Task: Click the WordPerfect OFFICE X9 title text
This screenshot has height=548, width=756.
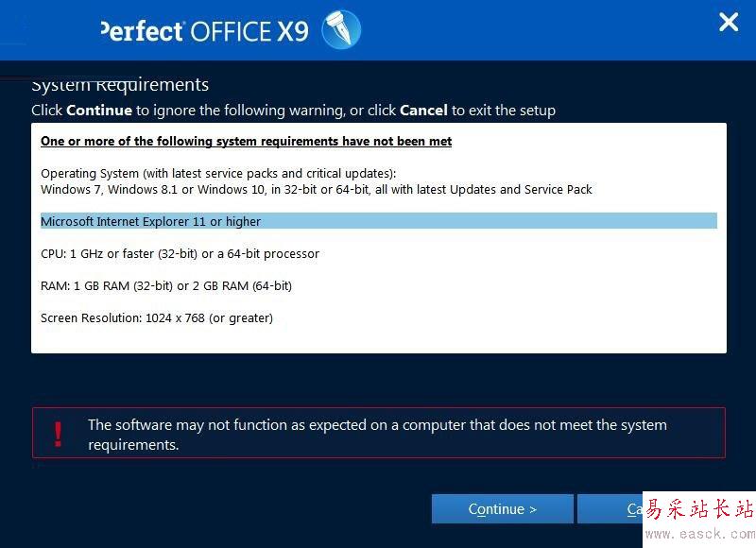Action: [x=204, y=31]
